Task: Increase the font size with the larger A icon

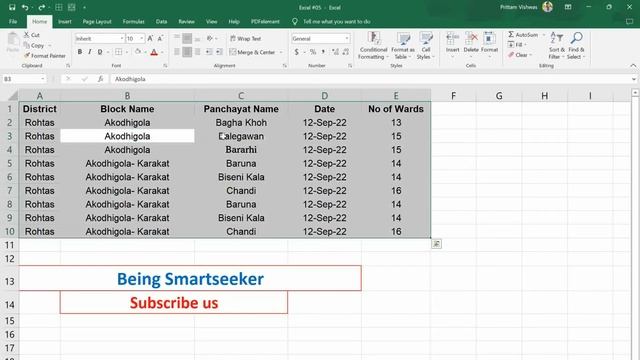Action: pos(150,38)
